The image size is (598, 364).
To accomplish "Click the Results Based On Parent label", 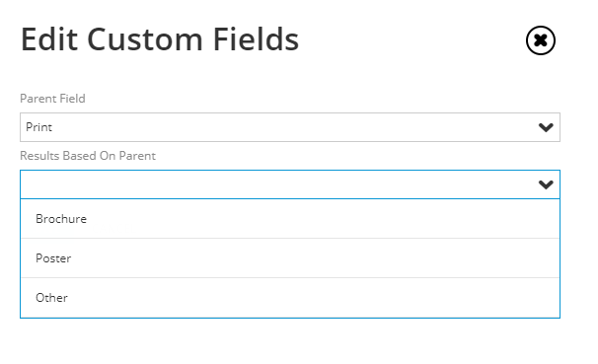I will pyautogui.click(x=88, y=156).
